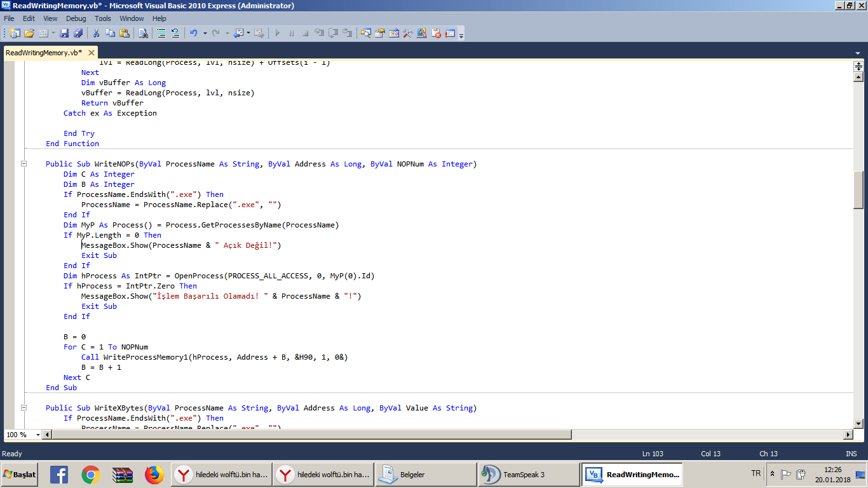
Task: Open the Toolbox wrench-and-hammer icon
Action: (408, 33)
